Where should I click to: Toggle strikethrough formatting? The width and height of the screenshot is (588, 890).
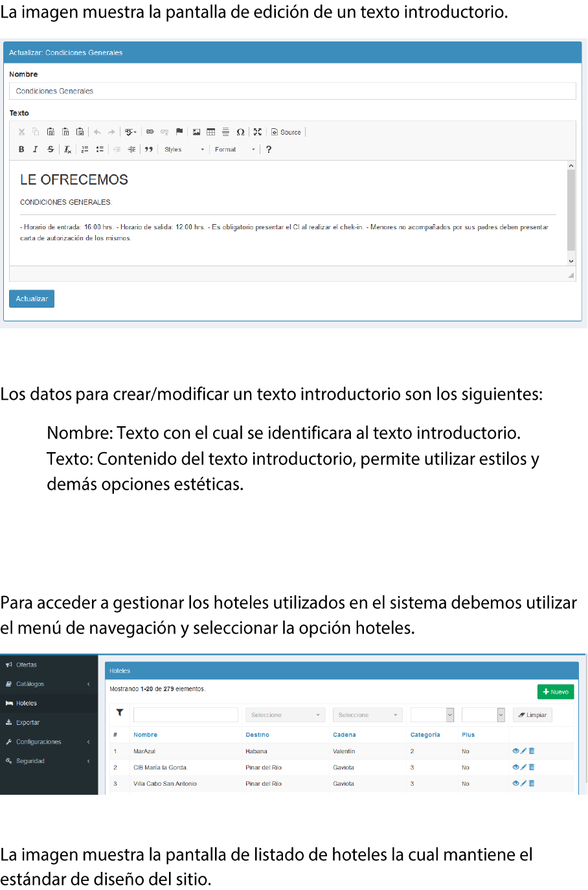pos(51,150)
